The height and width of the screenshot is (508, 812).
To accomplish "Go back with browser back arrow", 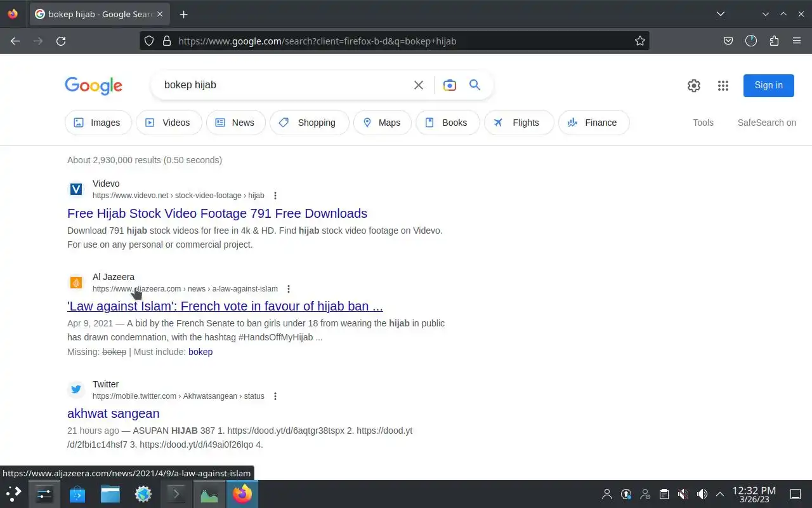I will (x=15, y=41).
